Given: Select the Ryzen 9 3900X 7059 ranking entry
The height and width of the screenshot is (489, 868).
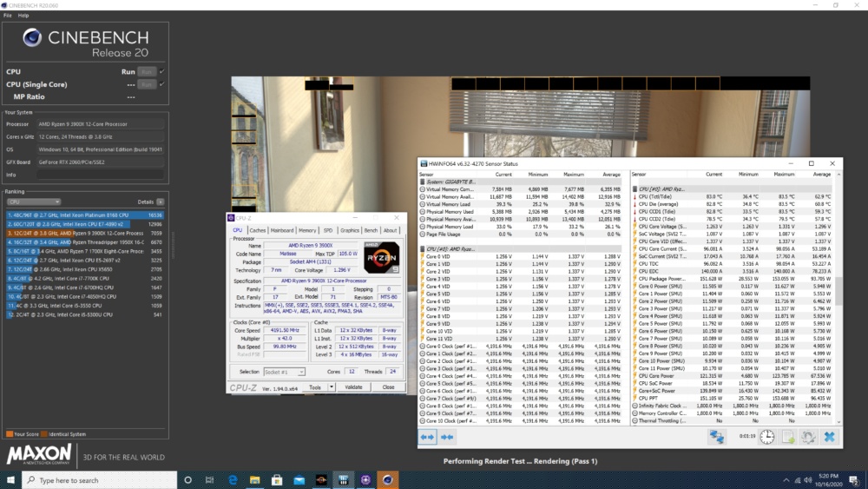Looking at the screenshot, I should click(x=85, y=233).
